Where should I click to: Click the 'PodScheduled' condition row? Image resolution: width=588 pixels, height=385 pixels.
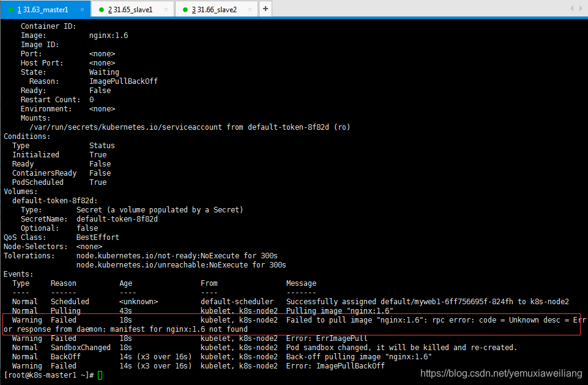point(59,182)
